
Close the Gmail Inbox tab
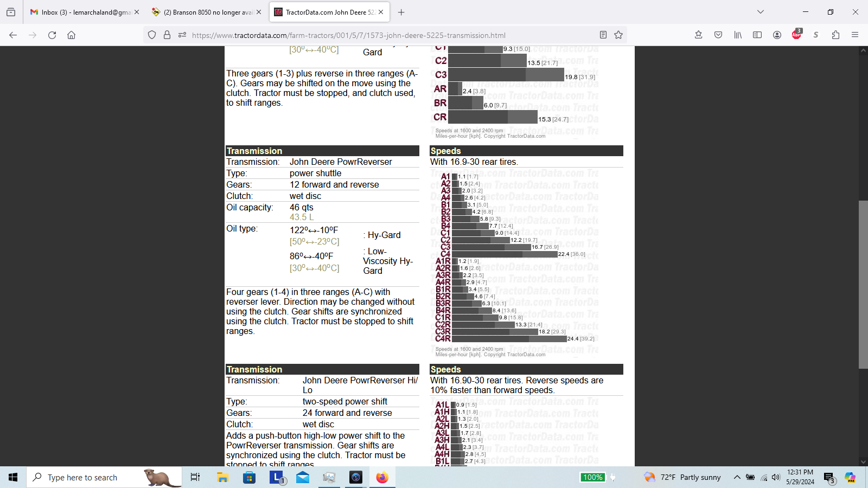tap(137, 12)
